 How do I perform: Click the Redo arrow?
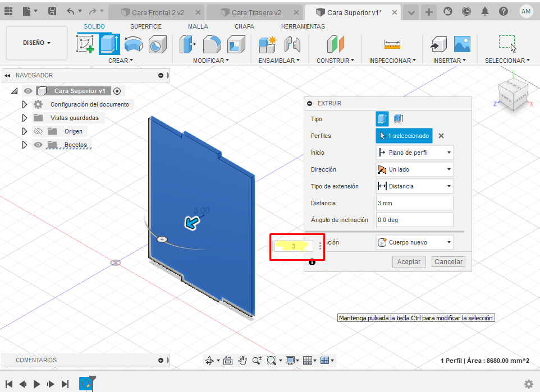tap(93, 11)
